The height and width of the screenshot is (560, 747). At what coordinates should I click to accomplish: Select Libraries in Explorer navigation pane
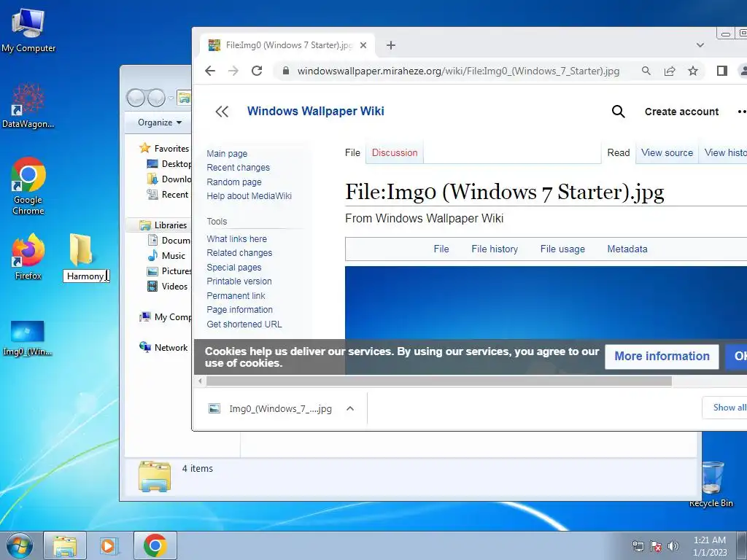click(x=163, y=225)
